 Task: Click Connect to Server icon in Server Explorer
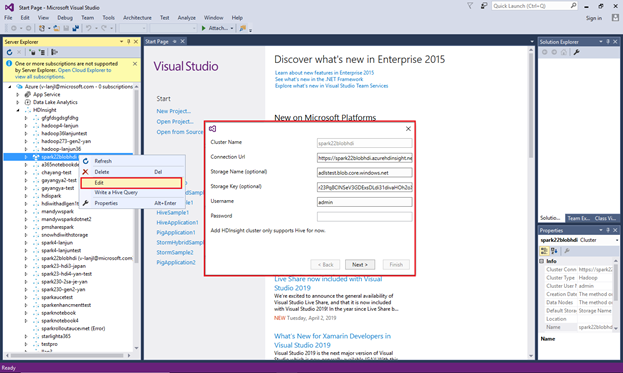click(42, 52)
